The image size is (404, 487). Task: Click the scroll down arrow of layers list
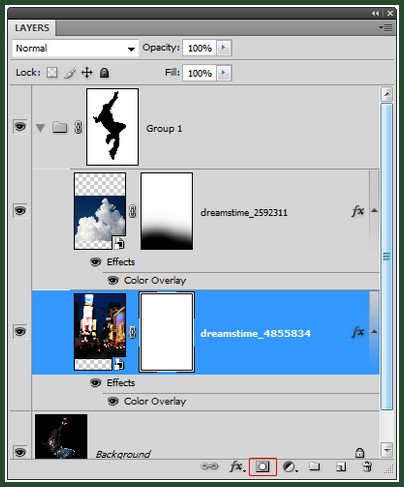[387, 450]
